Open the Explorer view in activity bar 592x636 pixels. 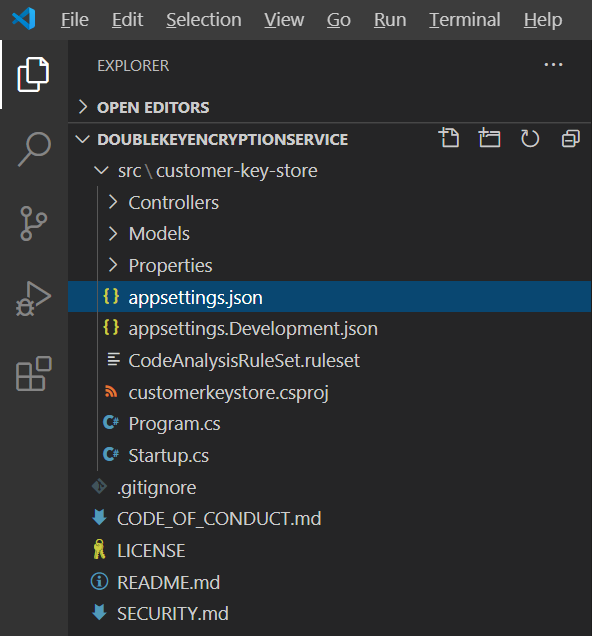33,75
